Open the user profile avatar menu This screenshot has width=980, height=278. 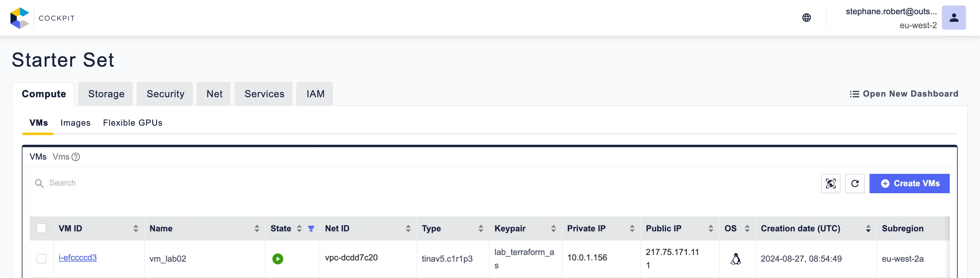pyautogui.click(x=953, y=18)
